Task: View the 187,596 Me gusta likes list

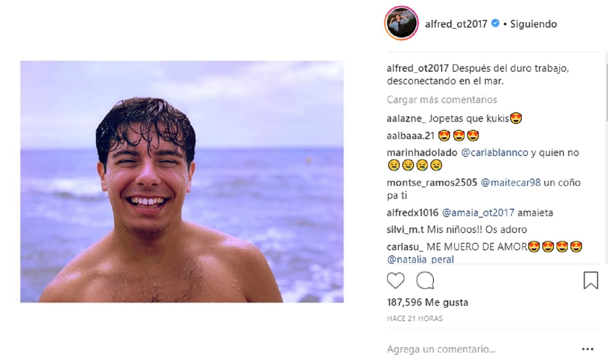Action: pos(427,302)
